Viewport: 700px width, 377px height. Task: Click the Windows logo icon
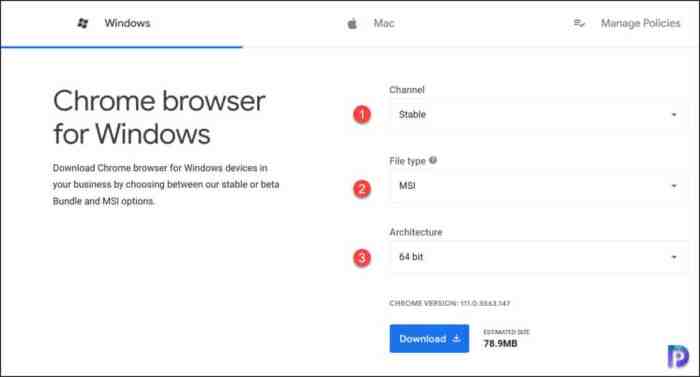click(x=83, y=23)
